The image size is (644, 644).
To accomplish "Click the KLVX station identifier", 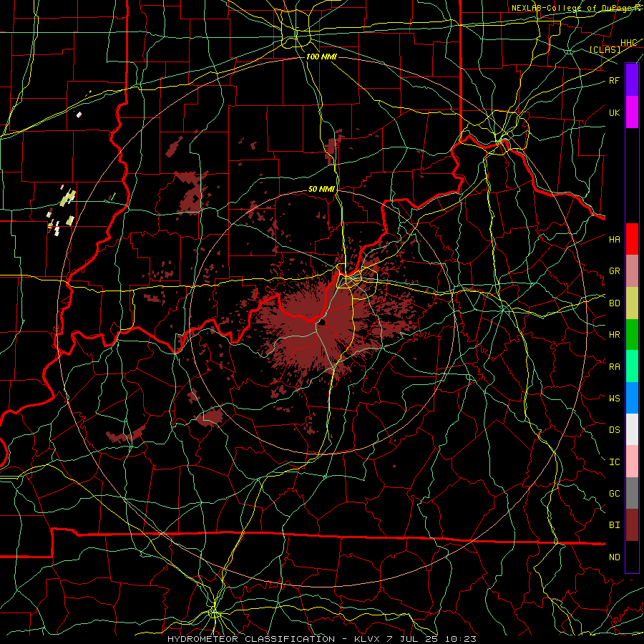I will point(369,639).
